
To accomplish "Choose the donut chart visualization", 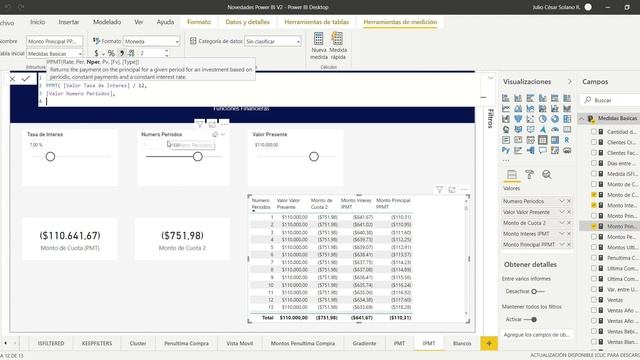I will [x=555, y=119].
